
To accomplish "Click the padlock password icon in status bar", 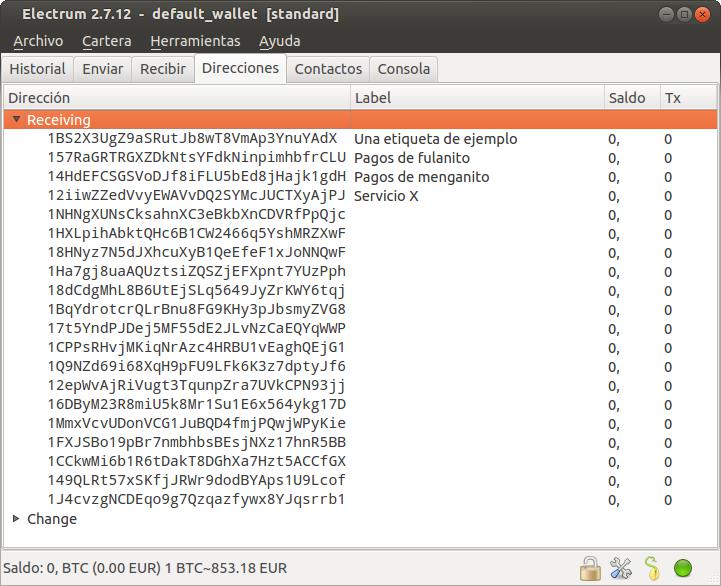I will (x=591, y=569).
